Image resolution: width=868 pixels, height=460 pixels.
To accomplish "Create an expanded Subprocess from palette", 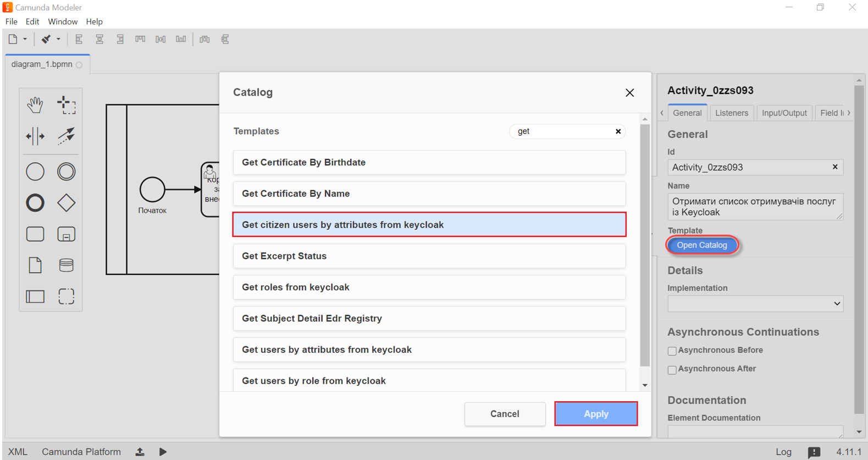I will click(67, 234).
